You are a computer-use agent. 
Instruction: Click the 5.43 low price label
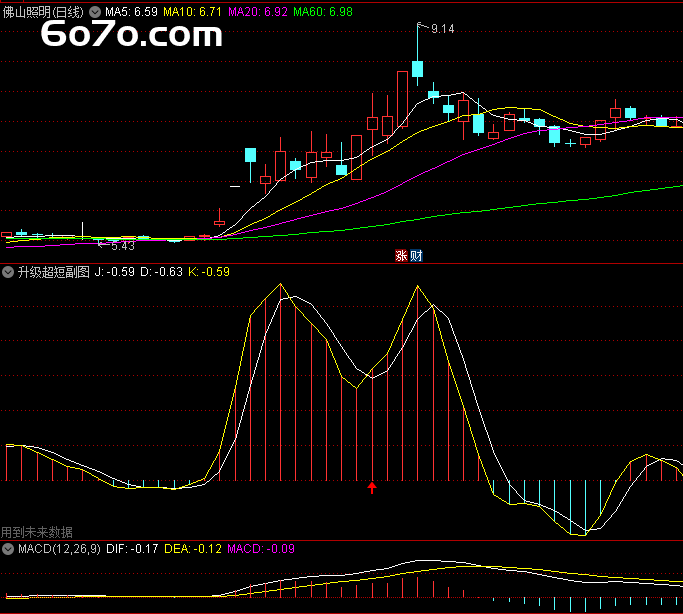[x=123, y=246]
